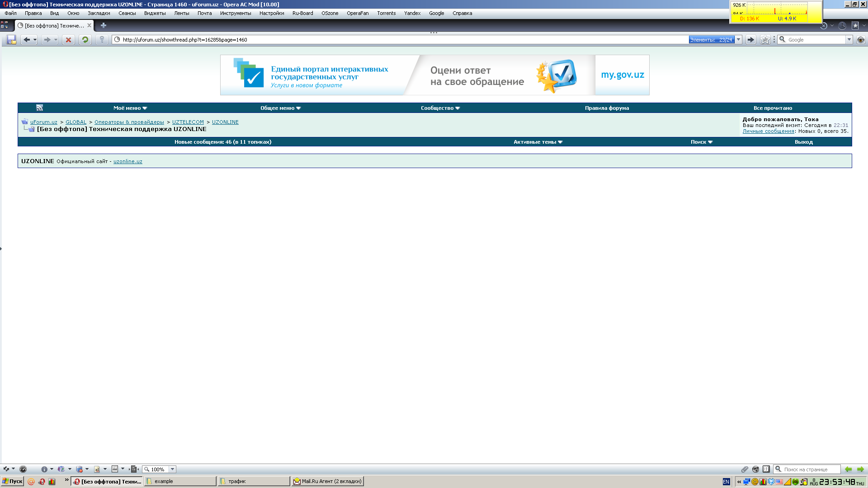This screenshot has width=868, height=488.
Task: Open GLOBAL breadcrumb link
Action: pyautogui.click(x=76, y=122)
